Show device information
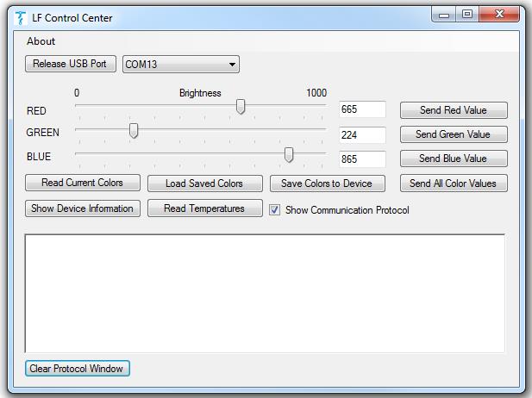 click(83, 208)
